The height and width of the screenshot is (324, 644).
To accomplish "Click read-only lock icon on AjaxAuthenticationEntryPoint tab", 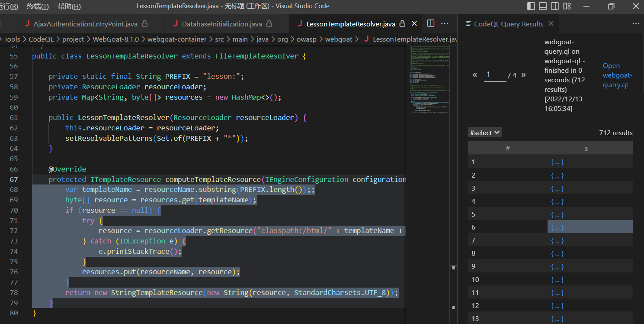I will point(145,24).
